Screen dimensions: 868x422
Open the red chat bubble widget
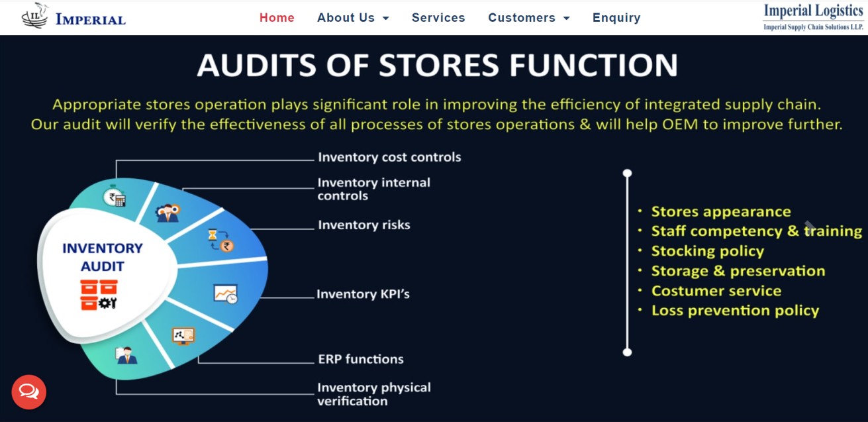(28, 392)
